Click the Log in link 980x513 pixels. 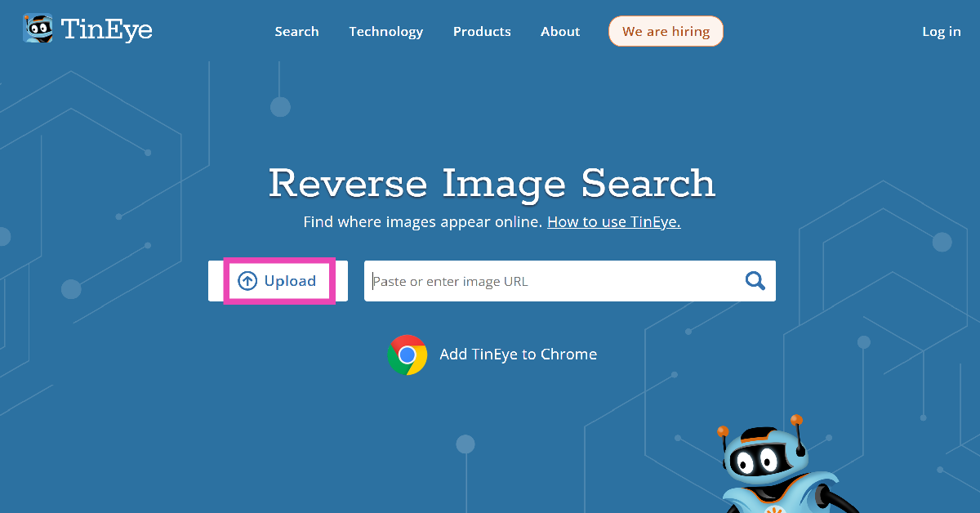tap(942, 32)
